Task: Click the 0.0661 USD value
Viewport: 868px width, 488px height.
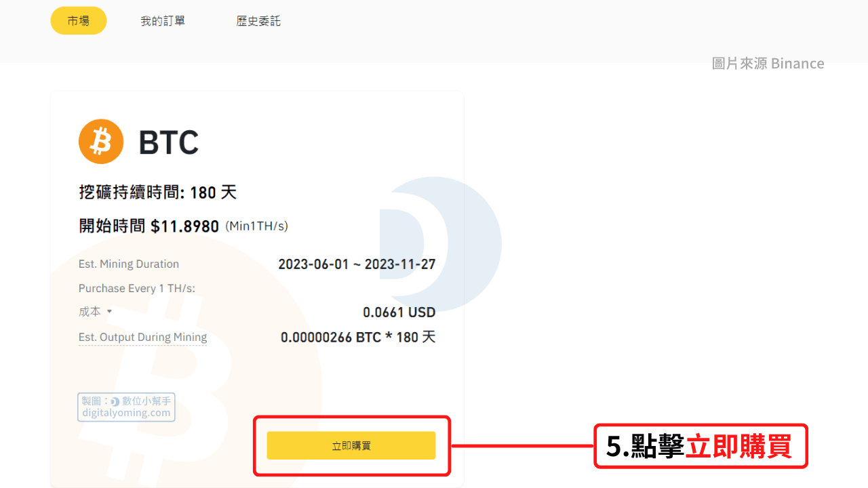Action: 399,312
